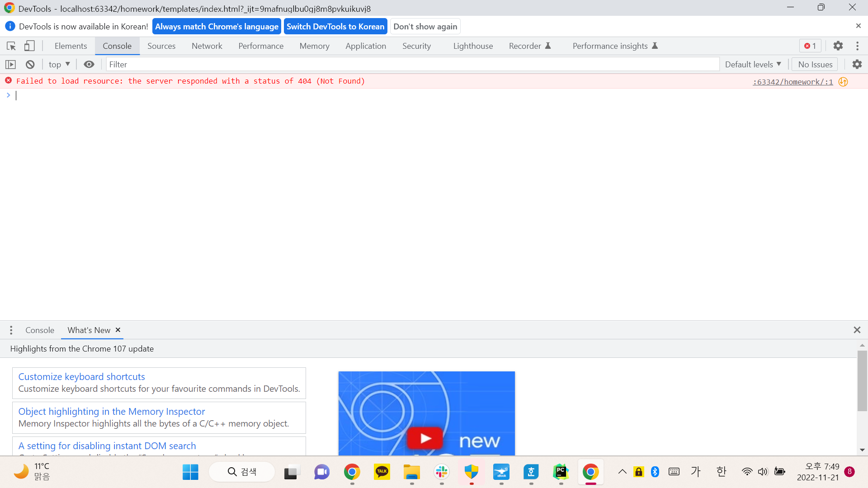Click the Bluetooth tray icon

tap(655, 472)
